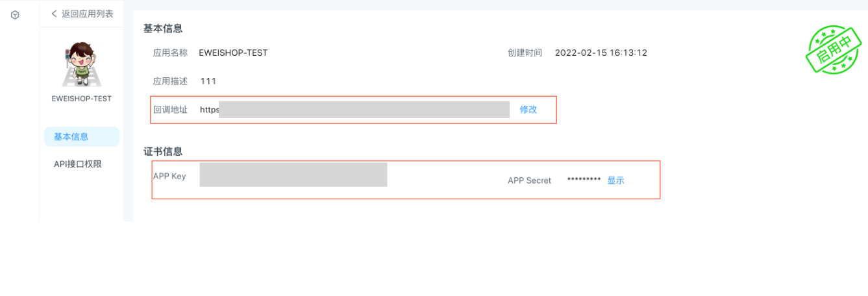Click the 证书信息 section heading
The width and height of the screenshot is (868, 296).
coord(163,151)
